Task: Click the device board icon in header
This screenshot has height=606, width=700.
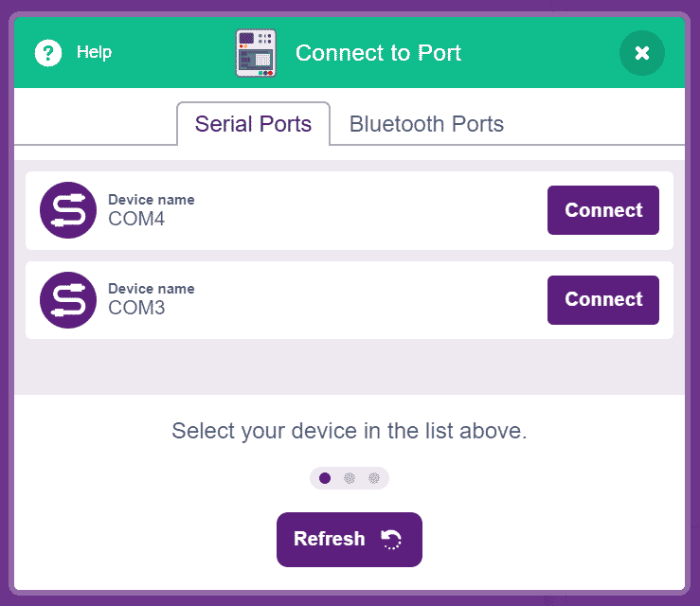Action: tap(256, 53)
